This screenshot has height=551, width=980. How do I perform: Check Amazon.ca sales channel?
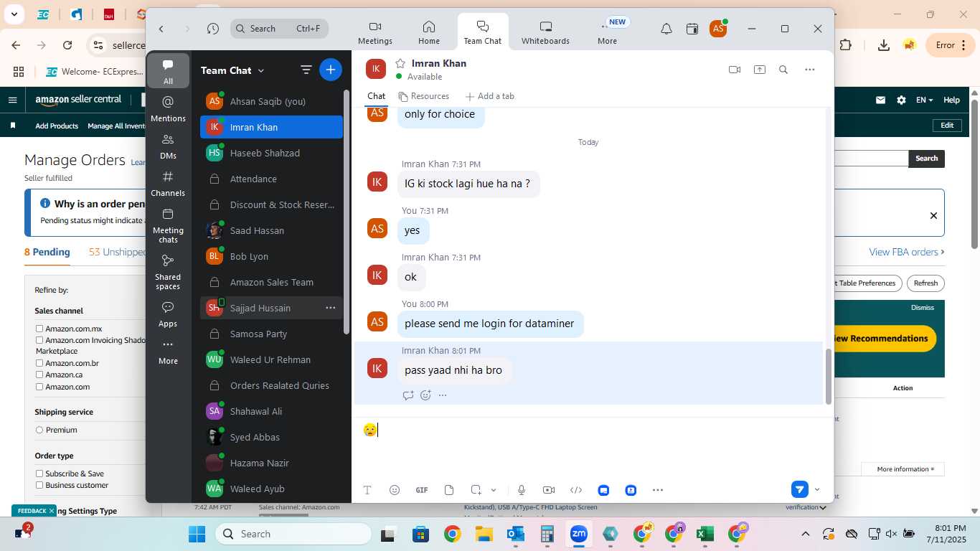coord(40,375)
